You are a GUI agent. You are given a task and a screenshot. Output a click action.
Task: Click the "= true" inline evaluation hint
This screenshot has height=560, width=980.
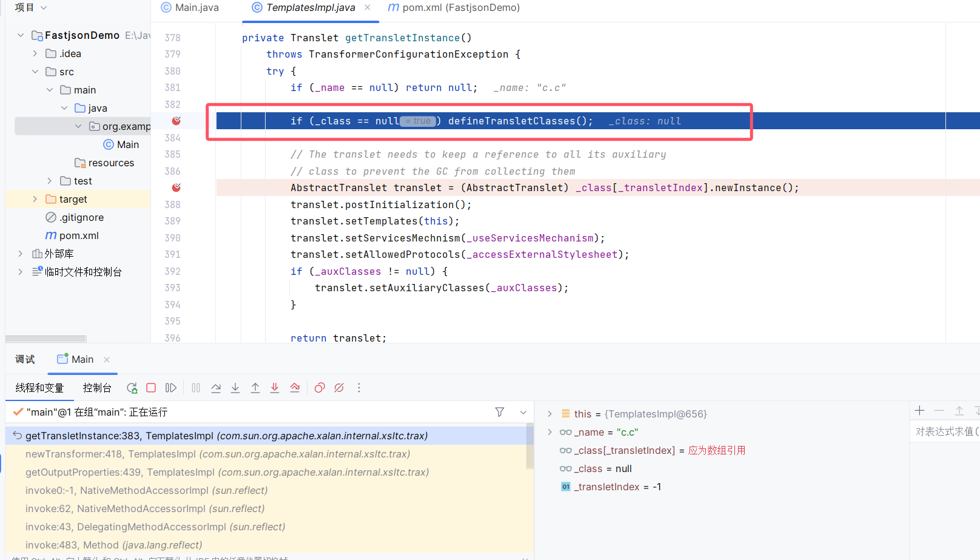418,121
